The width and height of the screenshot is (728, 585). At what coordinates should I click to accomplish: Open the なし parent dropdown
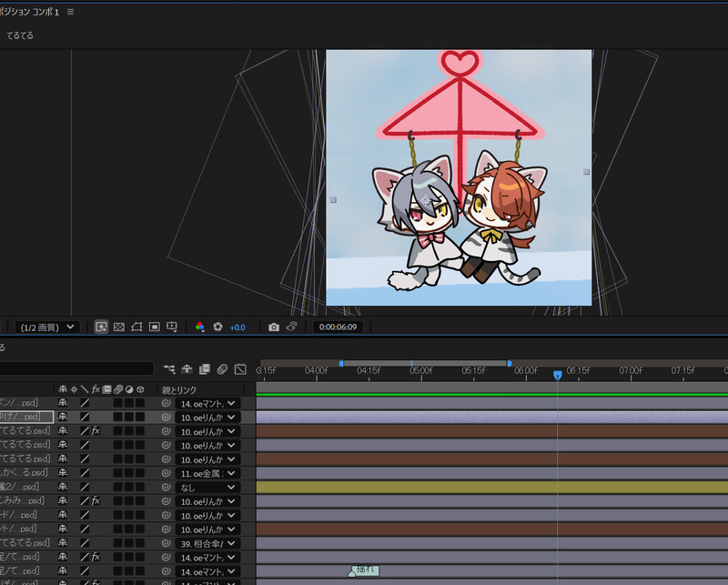(207, 488)
